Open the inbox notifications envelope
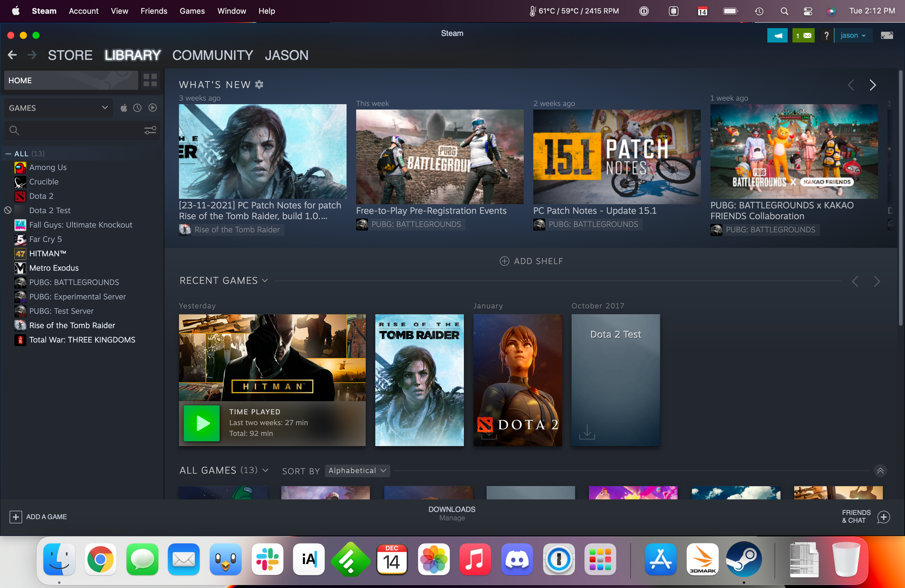This screenshot has height=588, width=905. pyautogui.click(x=803, y=35)
